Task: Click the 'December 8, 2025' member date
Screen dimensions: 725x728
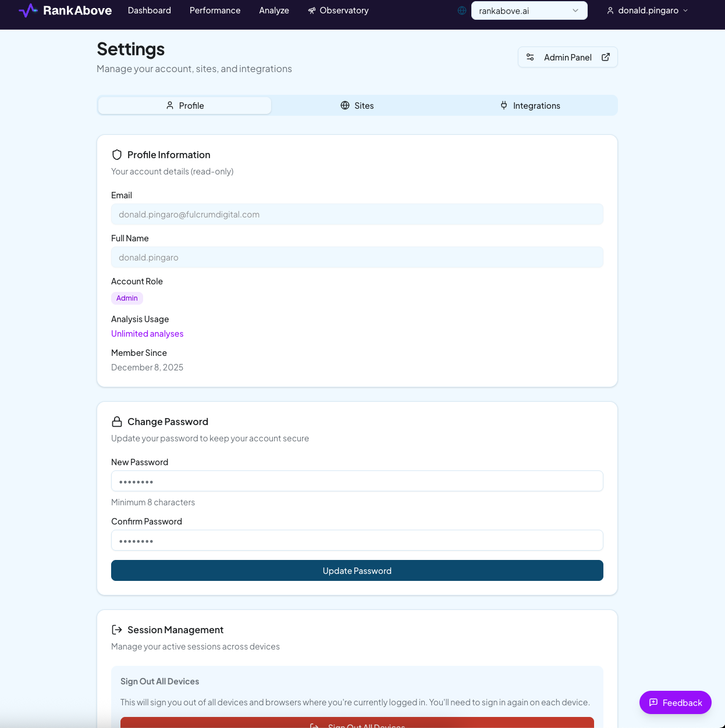Action: pyautogui.click(x=147, y=367)
